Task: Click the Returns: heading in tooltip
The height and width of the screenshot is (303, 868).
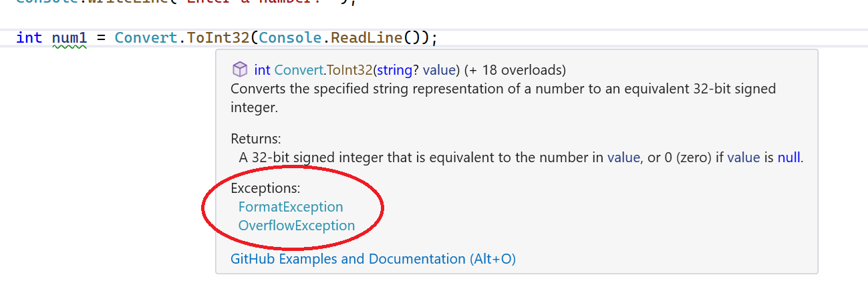Action: 256,139
